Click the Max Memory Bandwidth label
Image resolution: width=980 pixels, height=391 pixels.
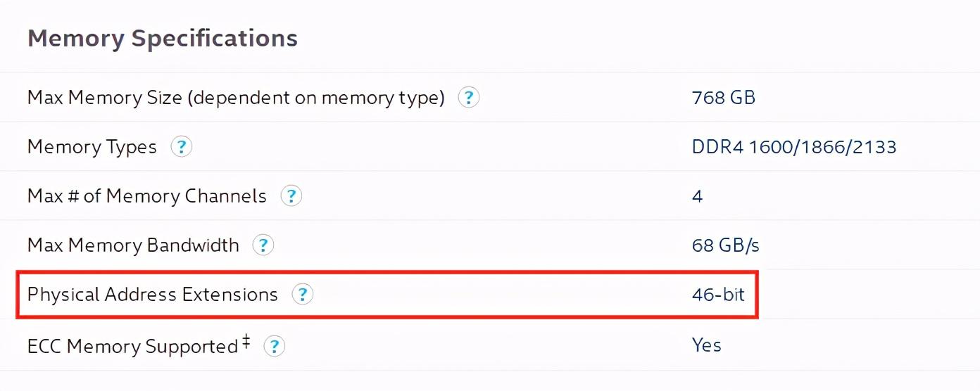(133, 245)
